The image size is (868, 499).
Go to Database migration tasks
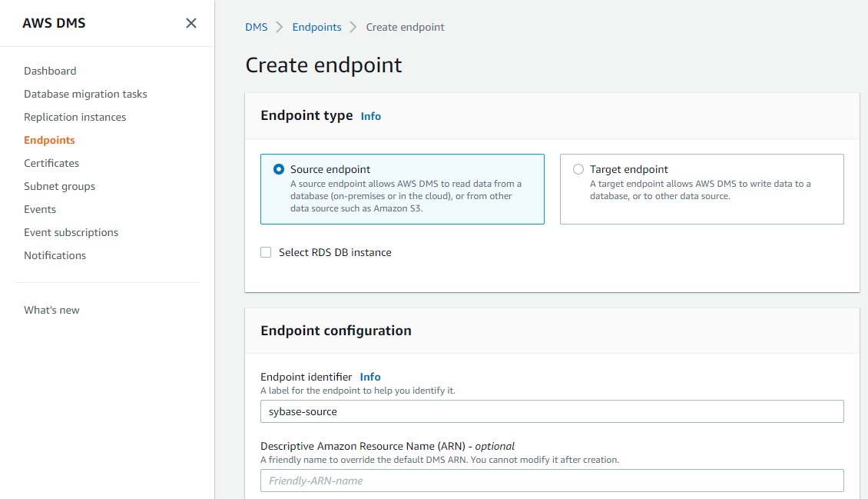tap(85, 94)
